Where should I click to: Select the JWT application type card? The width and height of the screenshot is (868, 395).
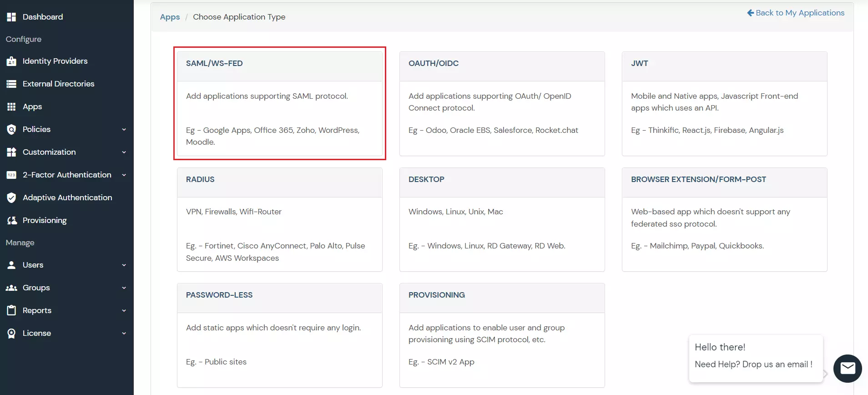coord(725,104)
